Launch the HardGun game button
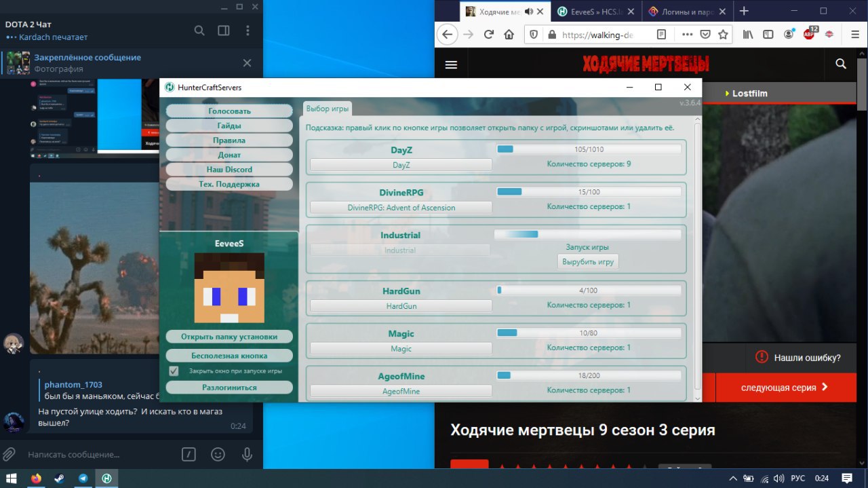 tap(401, 306)
